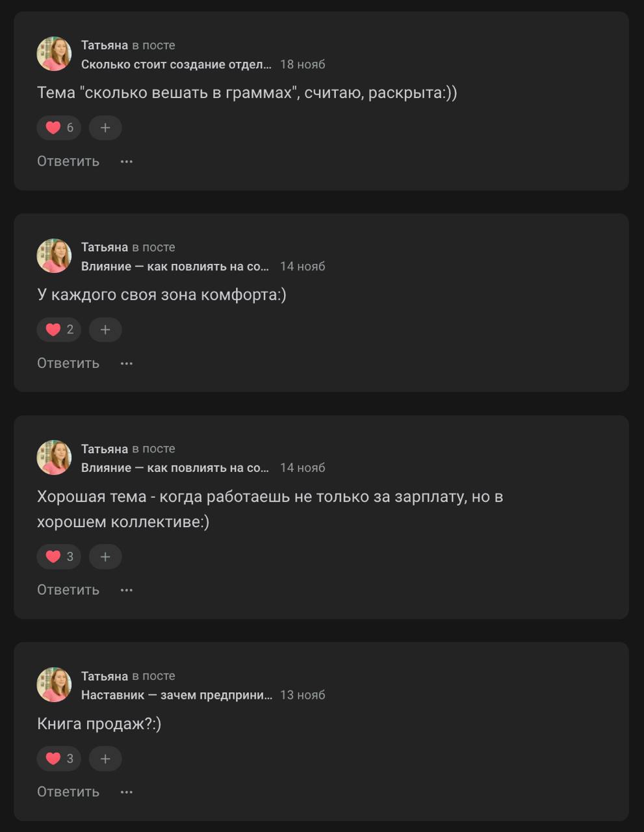
Task: Like the comment about зона комфорта
Action: 58,330
